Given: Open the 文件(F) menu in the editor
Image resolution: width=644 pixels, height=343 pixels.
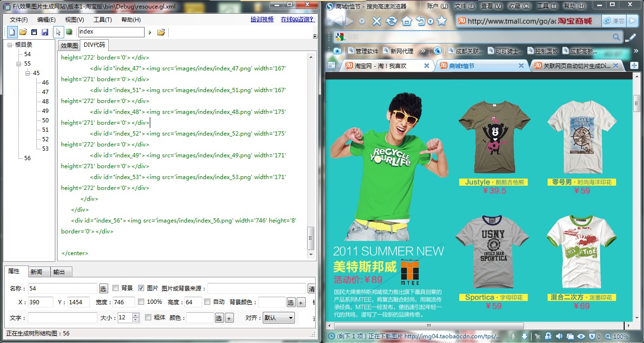Looking at the screenshot, I should pyautogui.click(x=19, y=19).
